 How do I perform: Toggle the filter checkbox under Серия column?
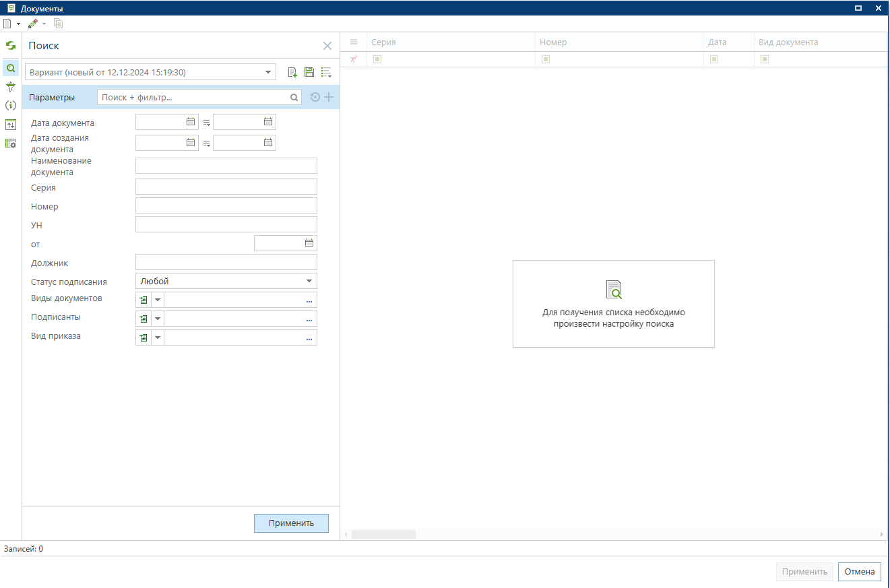click(x=377, y=59)
